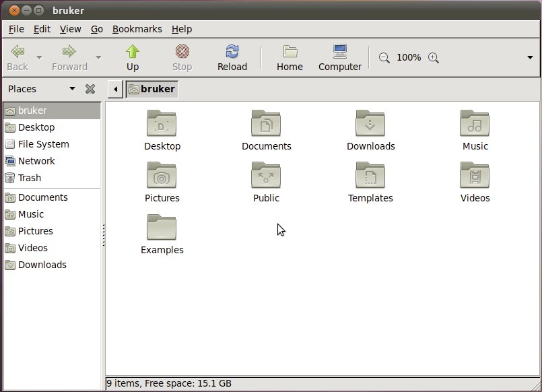Click the status bar items count text
This screenshot has height=392, width=542.
click(x=169, y=383)
